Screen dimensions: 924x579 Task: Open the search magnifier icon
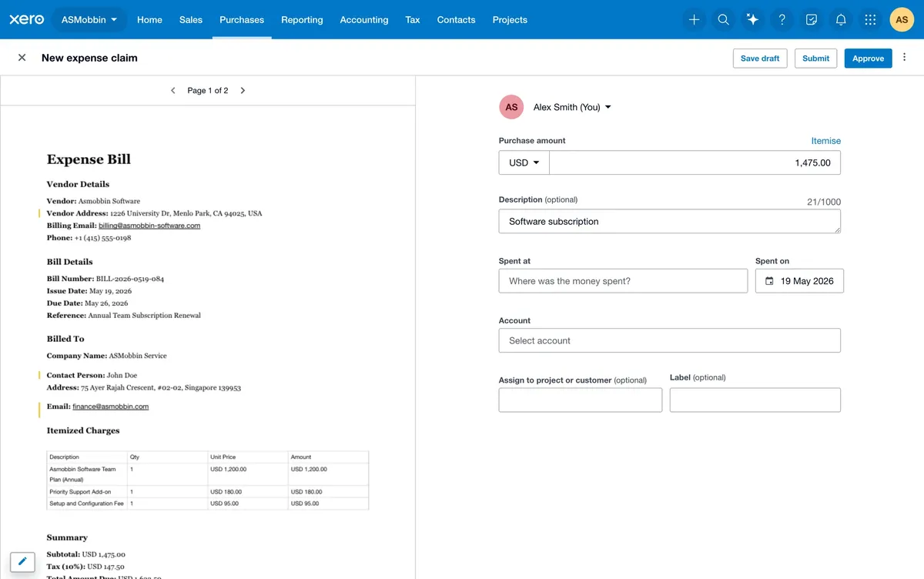pyautogui.click(x=723, y=20)
